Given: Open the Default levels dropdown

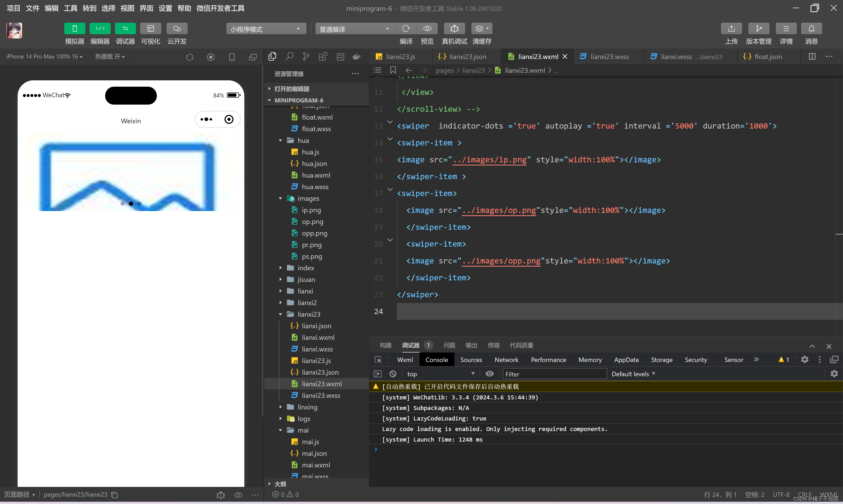Looking at the screenshot, I should (x=633, y=374).
